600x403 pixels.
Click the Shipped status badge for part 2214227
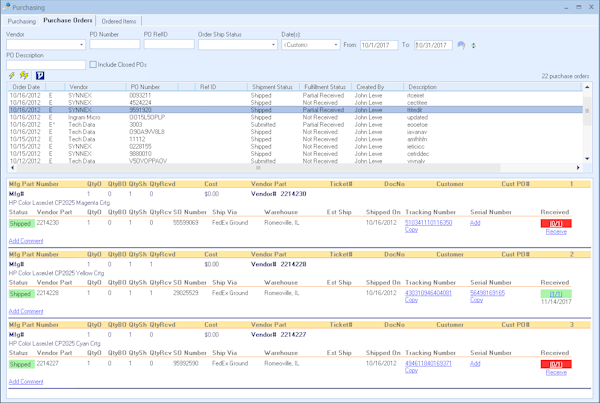(21, 364)
